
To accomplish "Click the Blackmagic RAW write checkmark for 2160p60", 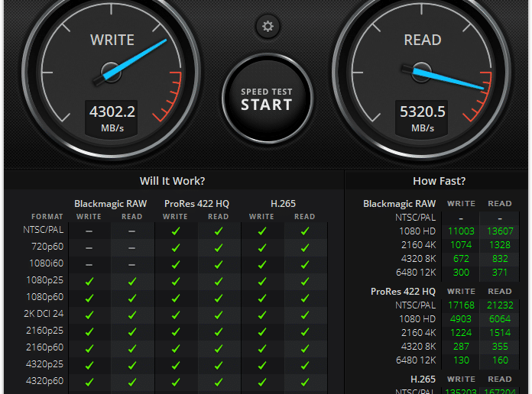I will click(x=89, y=348).
